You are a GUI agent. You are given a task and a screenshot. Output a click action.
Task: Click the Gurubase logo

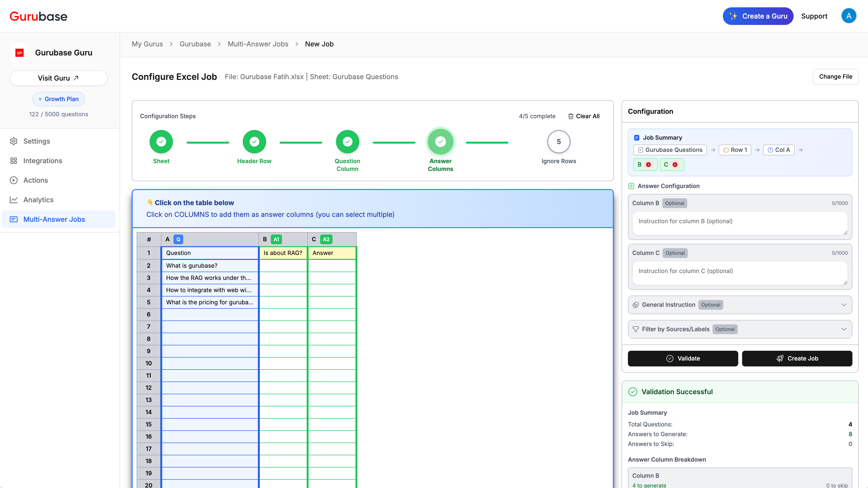pyautogui.click(x=38, y=16)
